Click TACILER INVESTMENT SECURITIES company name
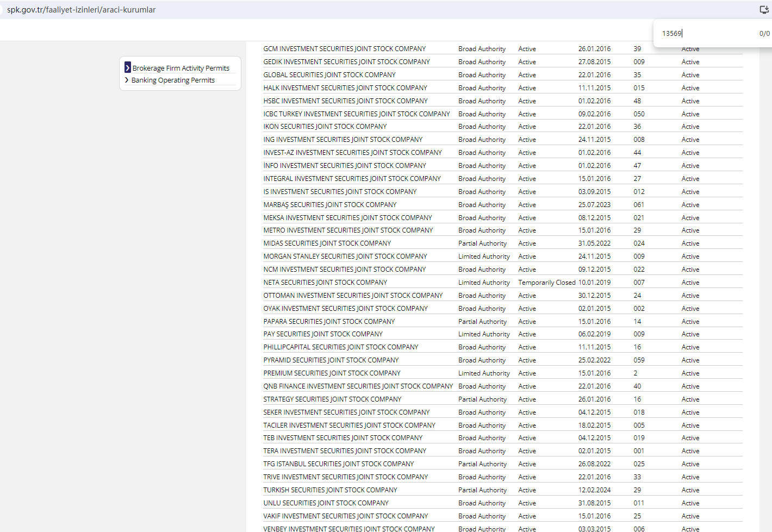 click(350, 425)
